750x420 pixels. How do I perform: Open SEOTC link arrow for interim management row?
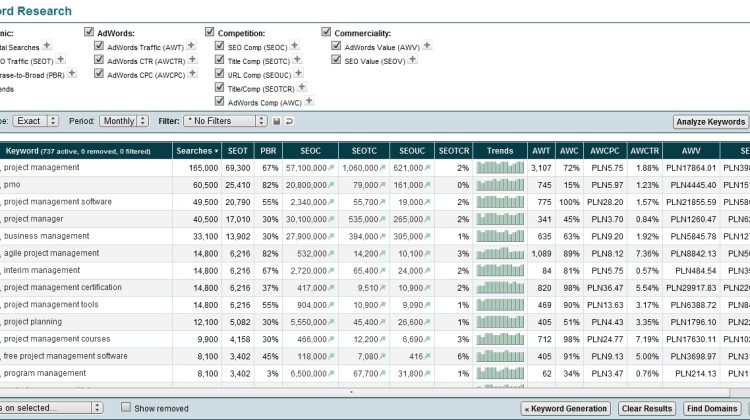point(382,271)
